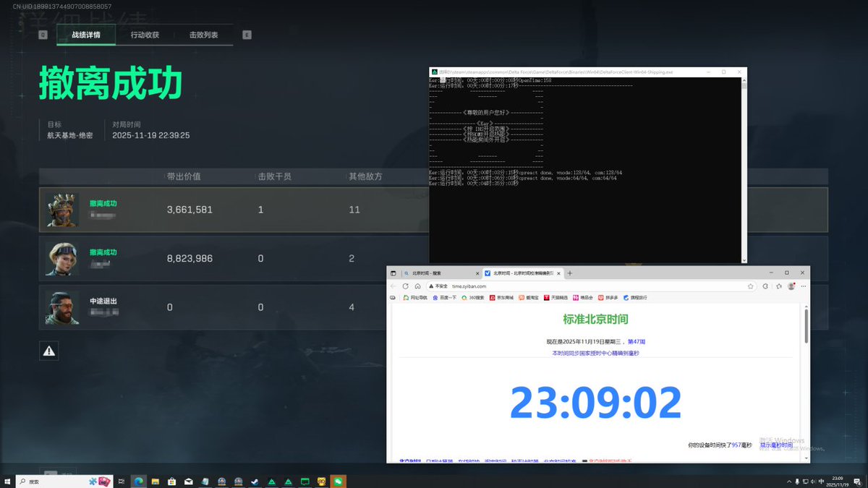Viewport: 868px width, 488px height.
Task: Click the system tray volume icon
Action: [x=815, y=481]
